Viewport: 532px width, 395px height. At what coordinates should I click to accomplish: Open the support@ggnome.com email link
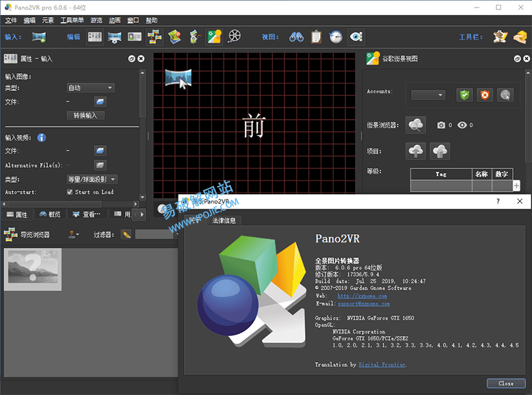point(364,304)
